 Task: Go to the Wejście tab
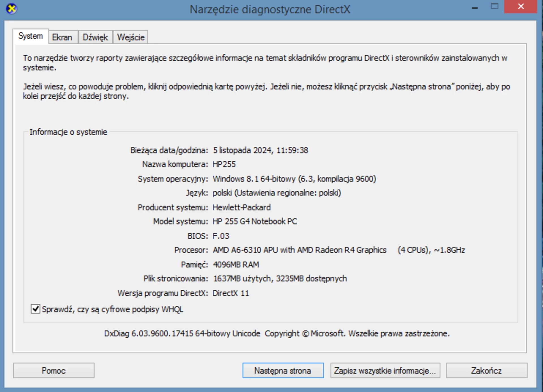pyautogui.click(x=131, y=37)
